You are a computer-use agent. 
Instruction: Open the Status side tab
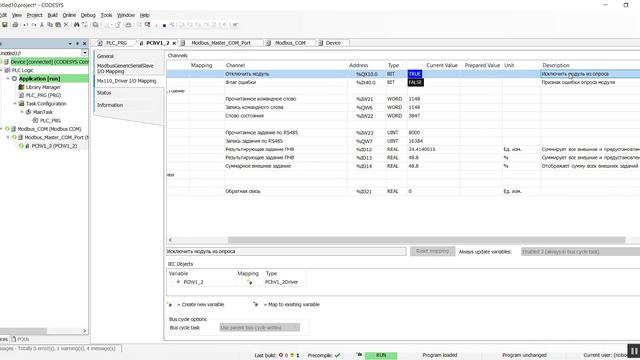coord(104,93)
